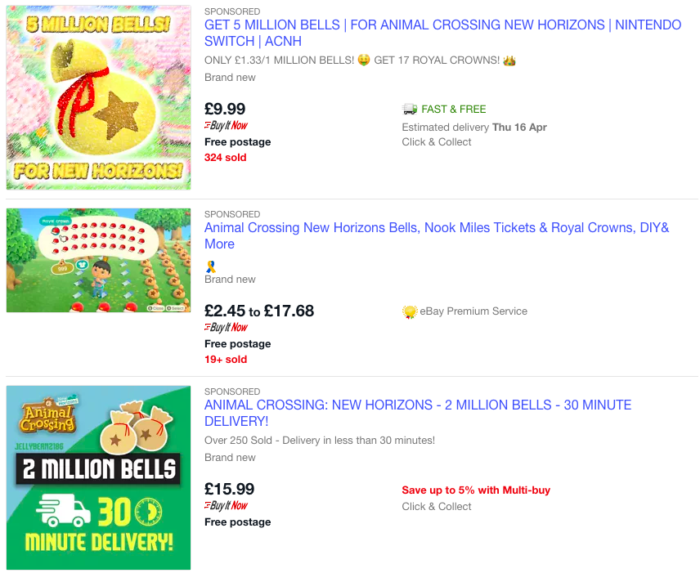Open '2 MILLION BELLS - 30 MINUTE DELIVERY' title
Screen dimensions: 700x573
pyautogui.click(x=417, y=413)
